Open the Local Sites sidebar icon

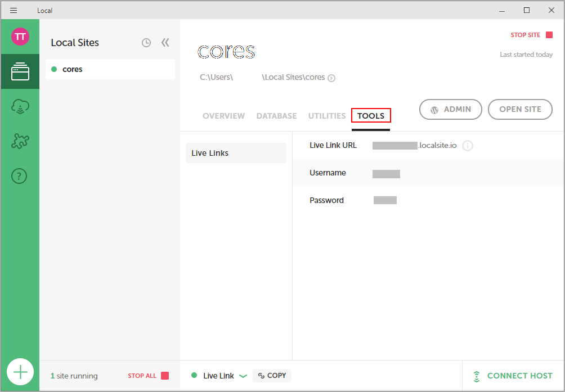click(x=20, y=71)
